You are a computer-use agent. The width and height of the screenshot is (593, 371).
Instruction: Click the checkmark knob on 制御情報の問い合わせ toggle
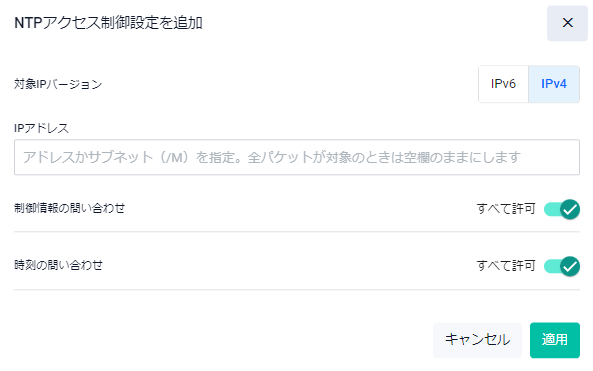570,209
